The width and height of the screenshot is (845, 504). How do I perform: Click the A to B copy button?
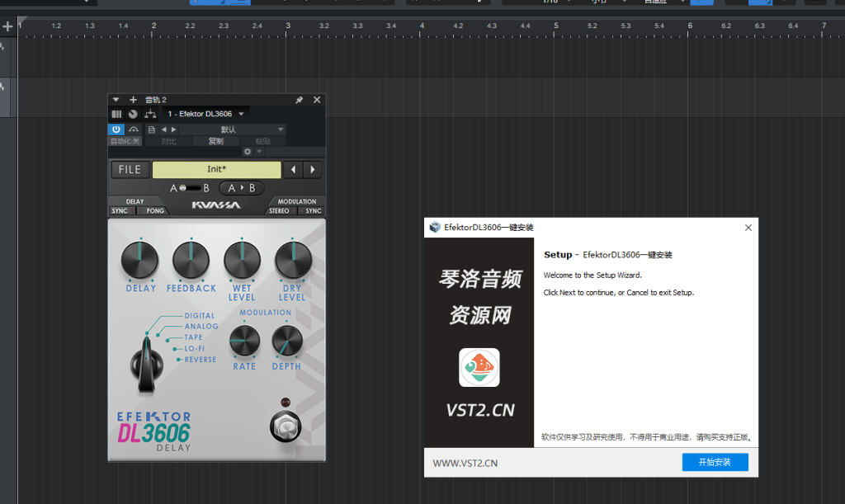241,188
